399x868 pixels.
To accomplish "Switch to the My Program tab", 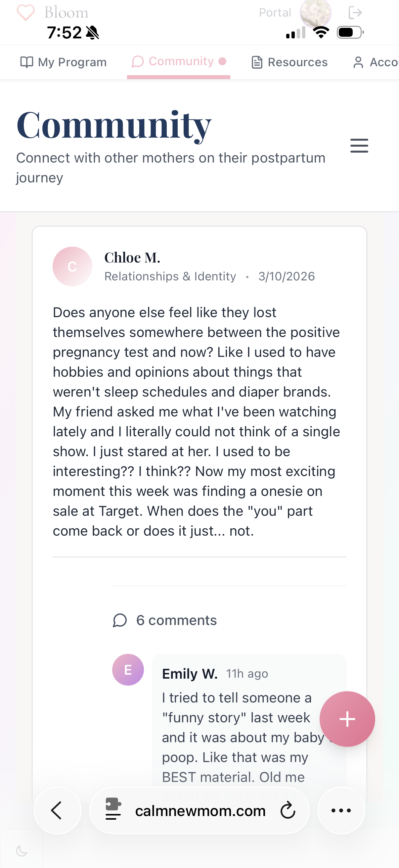I will pyautogui.click(x=64, y=62).
